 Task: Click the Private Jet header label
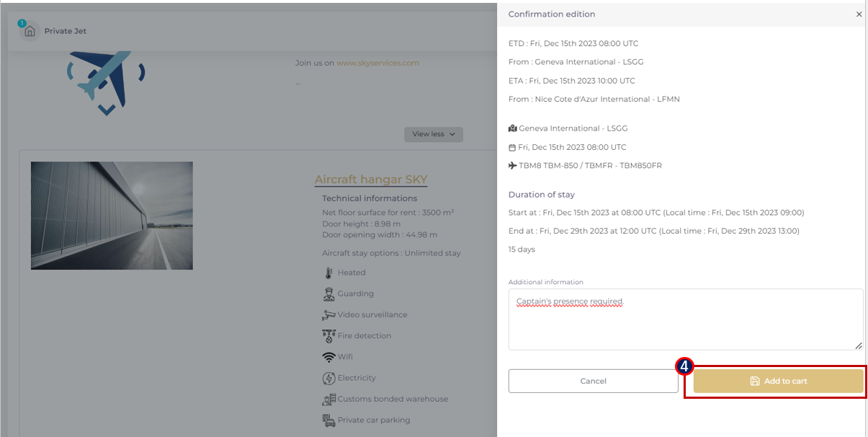click(66, 31)
